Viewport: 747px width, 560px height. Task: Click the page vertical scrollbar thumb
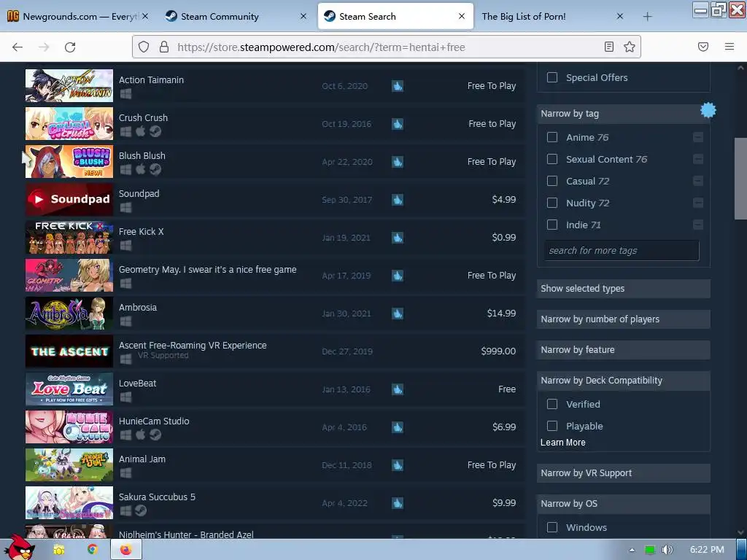(740, 179)
